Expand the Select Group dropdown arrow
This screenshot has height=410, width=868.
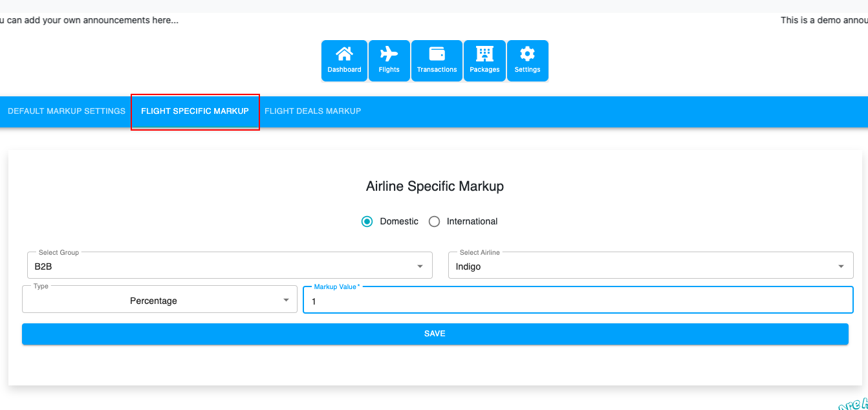pos(420,266)
